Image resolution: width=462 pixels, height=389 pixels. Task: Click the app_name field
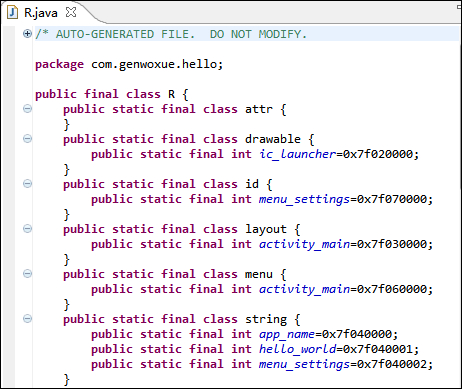tap(287, 334)
